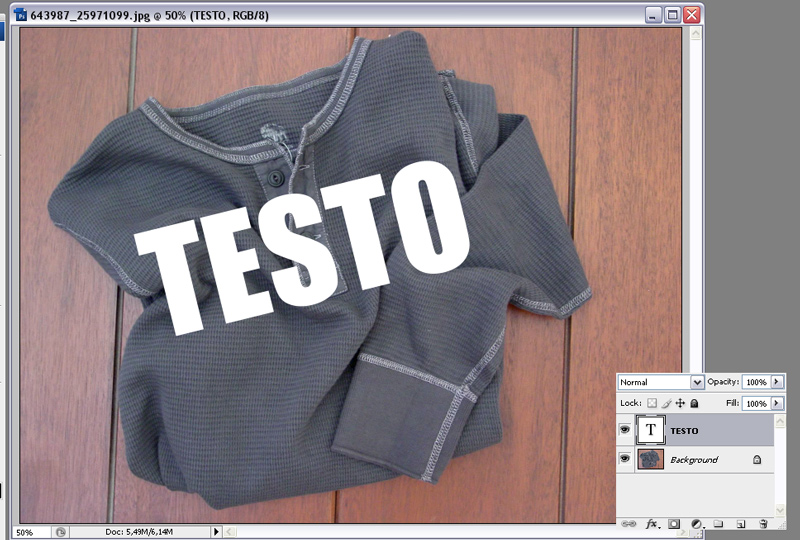Open the fx layer style menu
Screen dimensions: 800x540
point(652,524)
